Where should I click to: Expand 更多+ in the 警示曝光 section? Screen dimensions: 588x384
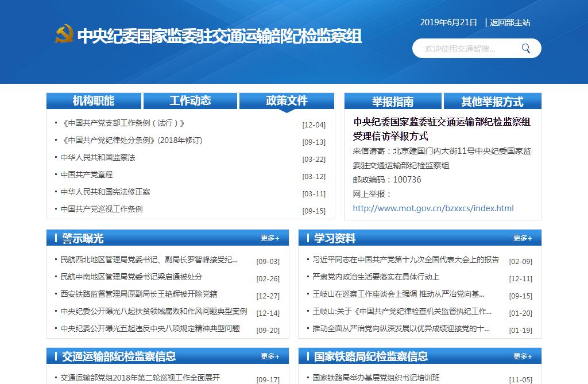(270, 238)
